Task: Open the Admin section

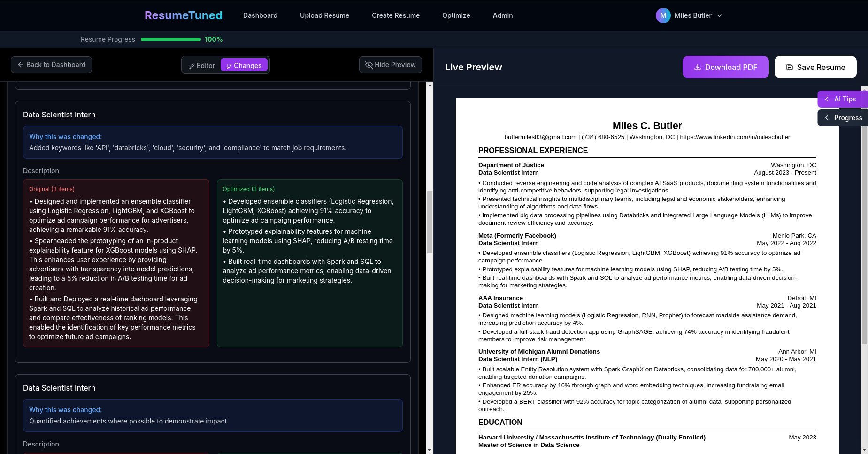Action: (502, 15)
